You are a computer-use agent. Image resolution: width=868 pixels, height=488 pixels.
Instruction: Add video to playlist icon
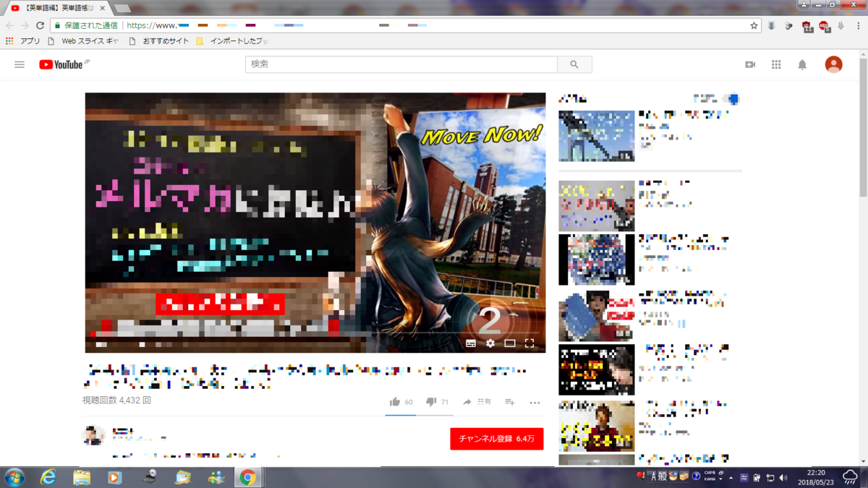(510, 402)
